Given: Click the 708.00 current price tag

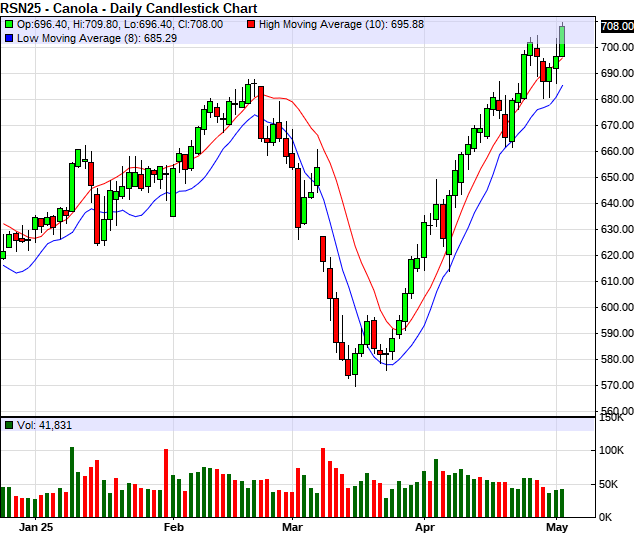Looking at the screenshot, I should coord(616,29).
